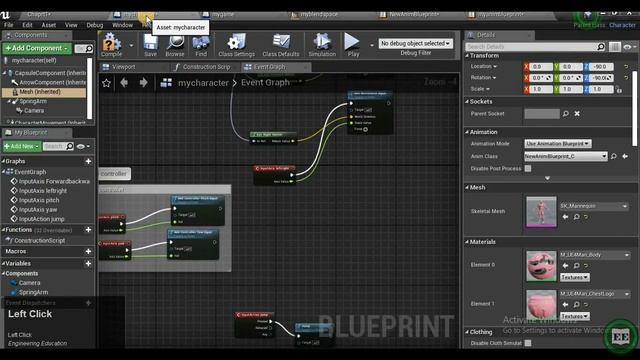640x360 pixels.
Task: Open Details property matrix grid icon
Action: click(x=615, y=47)
